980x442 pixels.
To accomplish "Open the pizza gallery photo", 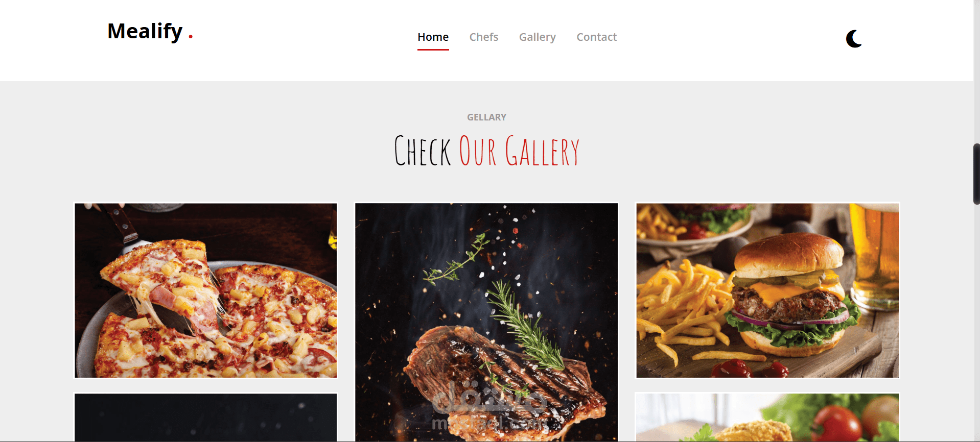I will click(206, 290).
